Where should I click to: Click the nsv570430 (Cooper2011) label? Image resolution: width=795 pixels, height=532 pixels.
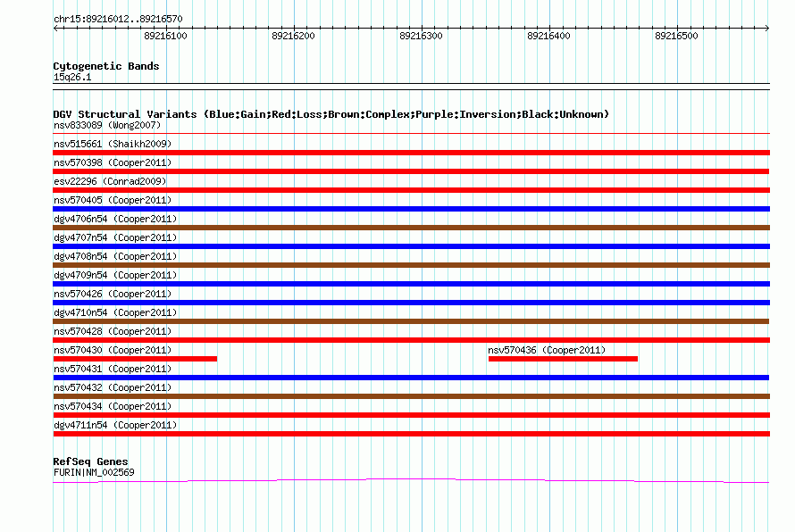pos(113,350)
